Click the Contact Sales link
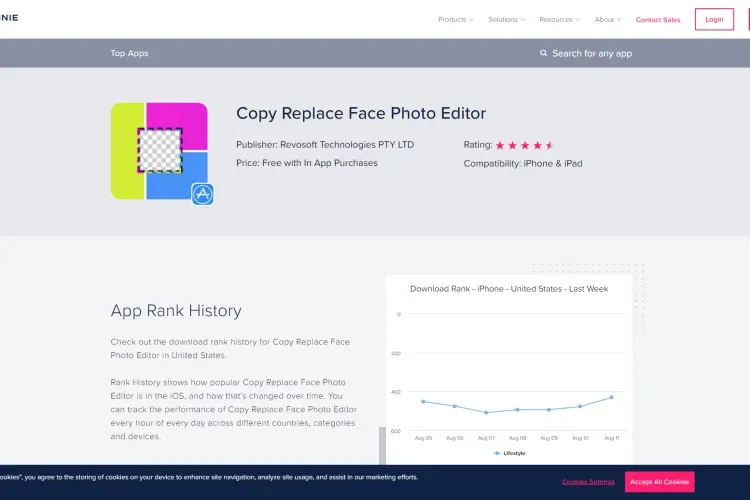 point(658,20)
